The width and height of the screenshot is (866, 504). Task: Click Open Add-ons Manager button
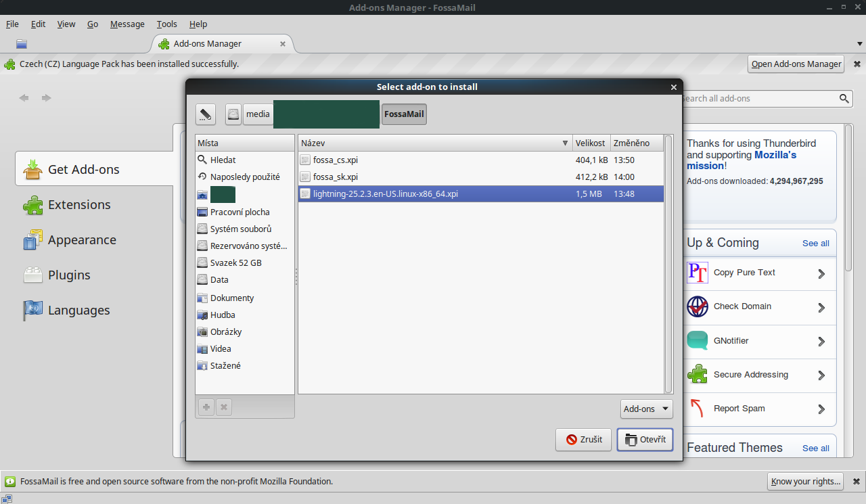tap(796, 64)
